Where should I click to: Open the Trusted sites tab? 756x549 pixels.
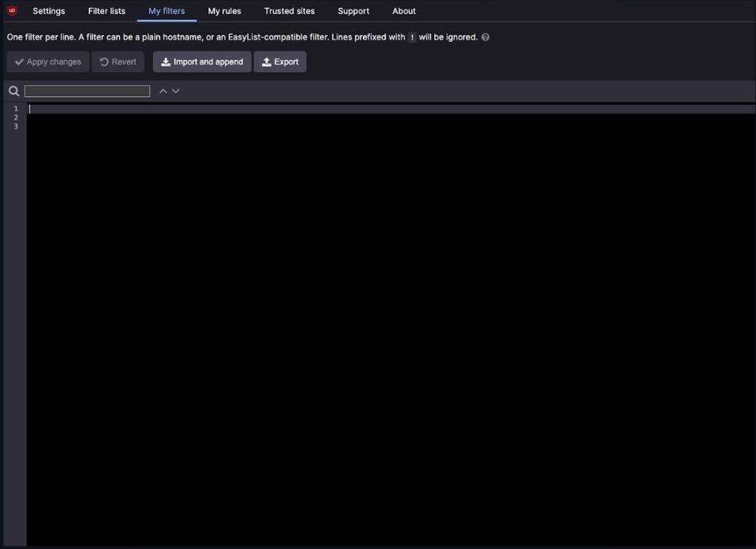pos(289,10)
